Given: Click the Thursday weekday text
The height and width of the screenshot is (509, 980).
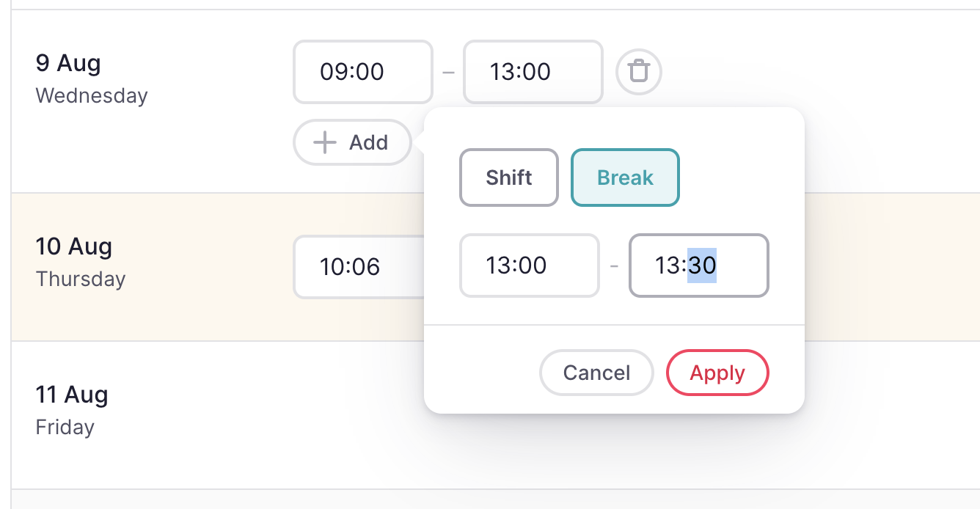Looking at the screenshot, I should coord(81,279).
